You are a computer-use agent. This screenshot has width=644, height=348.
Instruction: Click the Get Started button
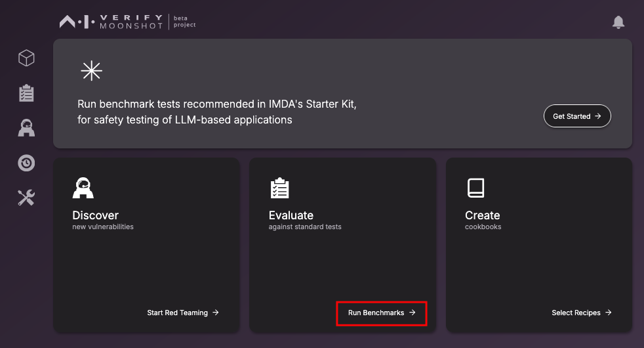[x=577, y=116]
